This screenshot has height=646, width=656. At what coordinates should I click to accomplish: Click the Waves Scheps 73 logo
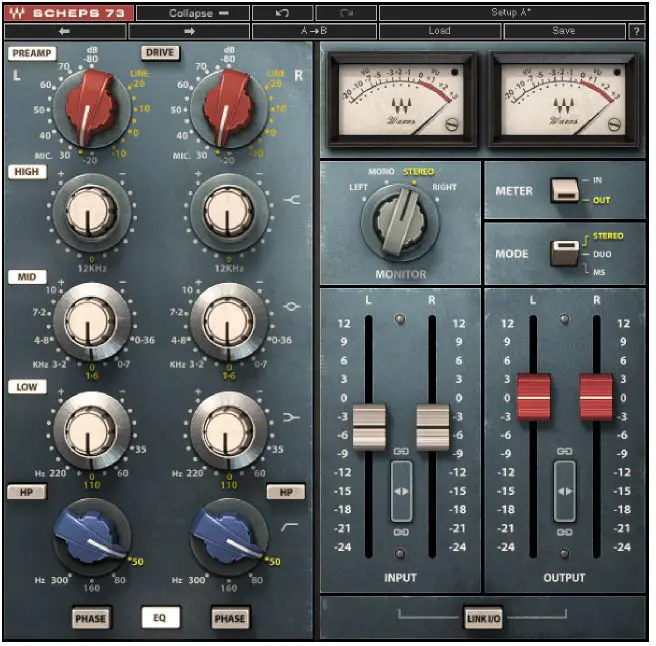point(69,13)
